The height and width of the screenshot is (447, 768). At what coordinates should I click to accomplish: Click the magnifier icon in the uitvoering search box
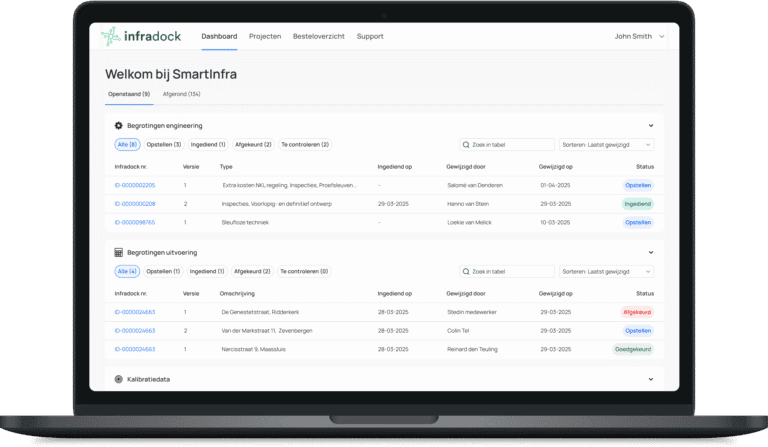(x=466, y=272)
